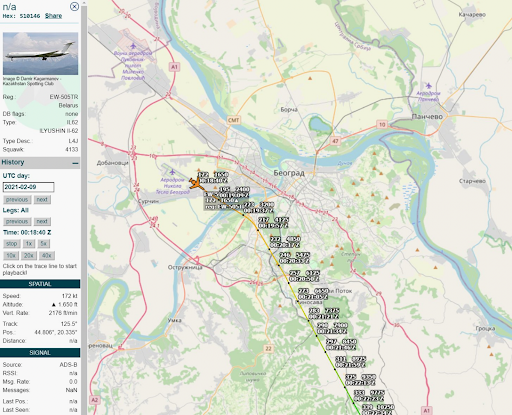
Task: Select the next flight leg
Action: (x=42, y=221)
